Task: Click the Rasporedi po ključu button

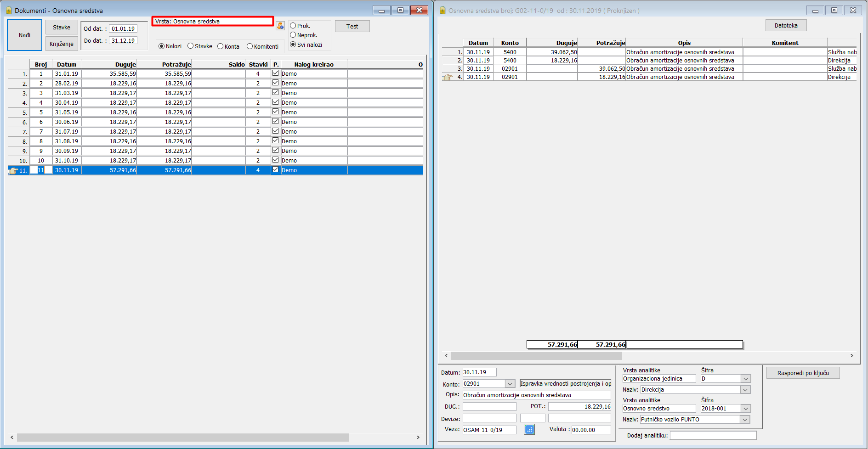Action: [x=803, y=373]
